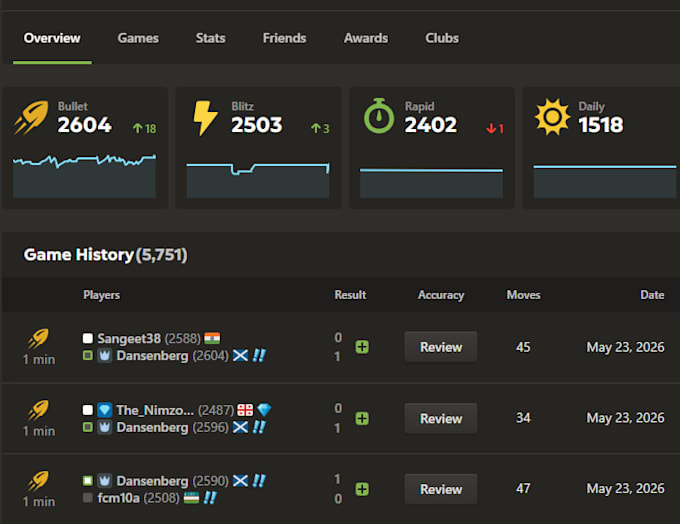Click the India flag next to Sangeet38
Viewport: 680px width, 524px height.
[x=212, y=338]
